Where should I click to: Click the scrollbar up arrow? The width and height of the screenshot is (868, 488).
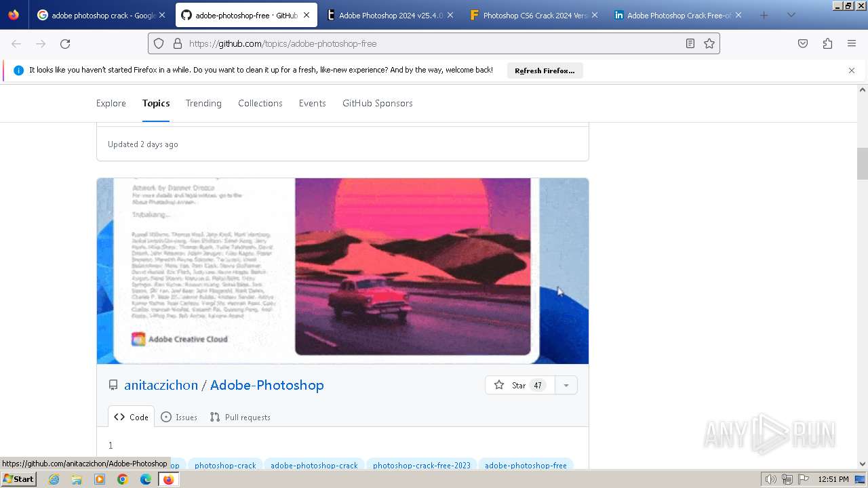pyautogui.click(x=863, y=89)
